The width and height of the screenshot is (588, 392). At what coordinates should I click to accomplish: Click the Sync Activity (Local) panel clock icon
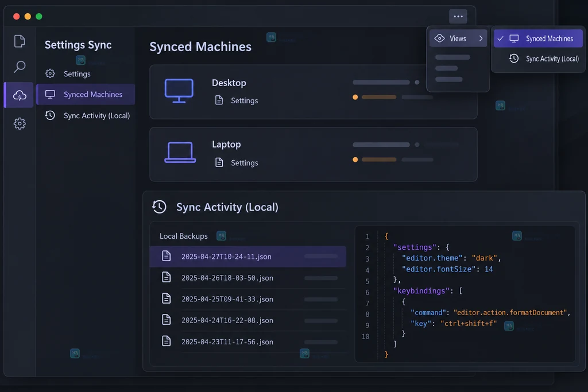[x=159, y=207]
